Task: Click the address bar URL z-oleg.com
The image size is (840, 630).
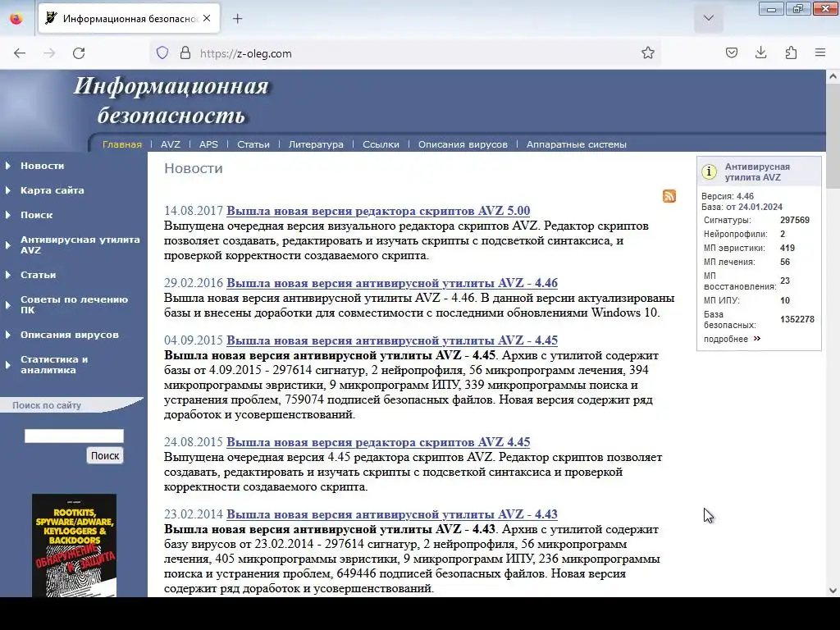Action: click(x=246, y=53)
